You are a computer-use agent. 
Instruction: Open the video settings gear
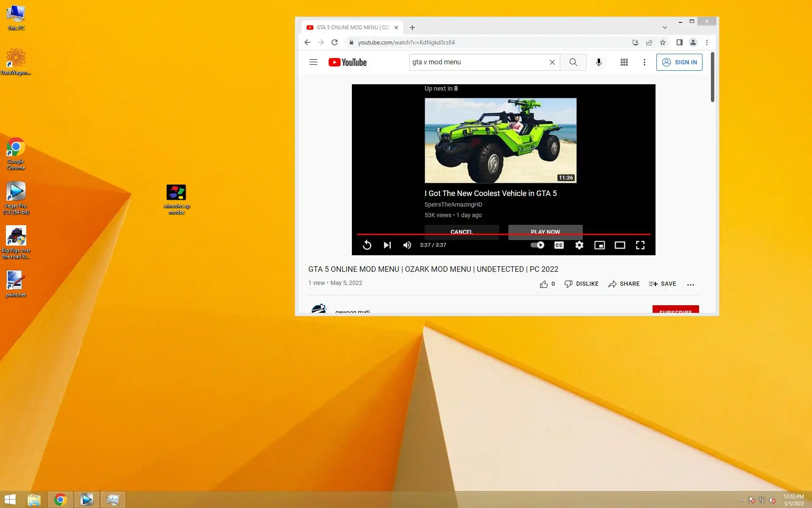coord(579,245)
